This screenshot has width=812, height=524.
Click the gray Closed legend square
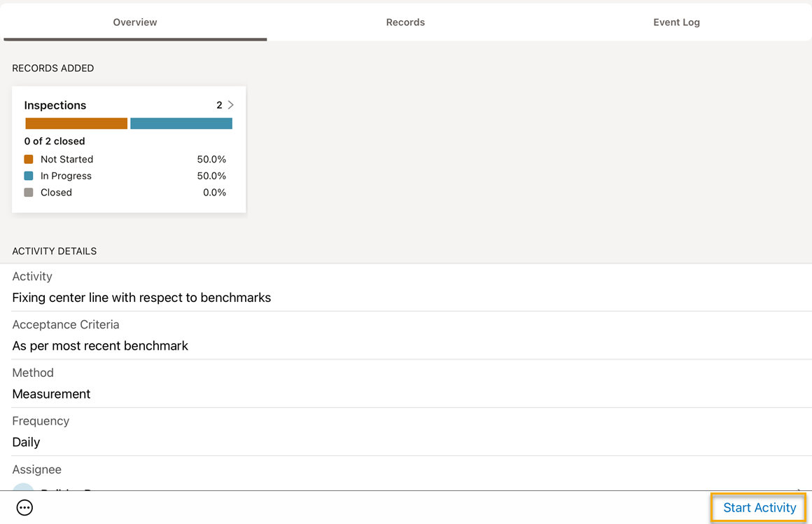pos(29,193)
